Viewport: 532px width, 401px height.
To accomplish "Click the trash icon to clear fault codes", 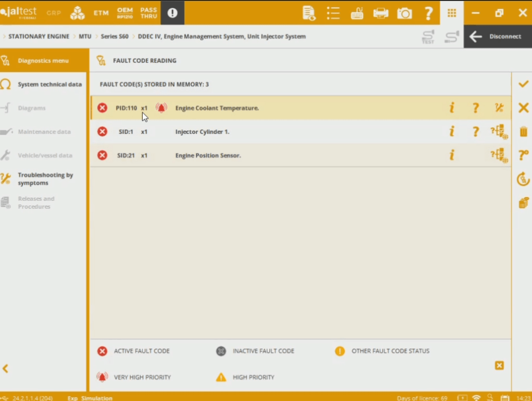I will [x=523, y=132].
